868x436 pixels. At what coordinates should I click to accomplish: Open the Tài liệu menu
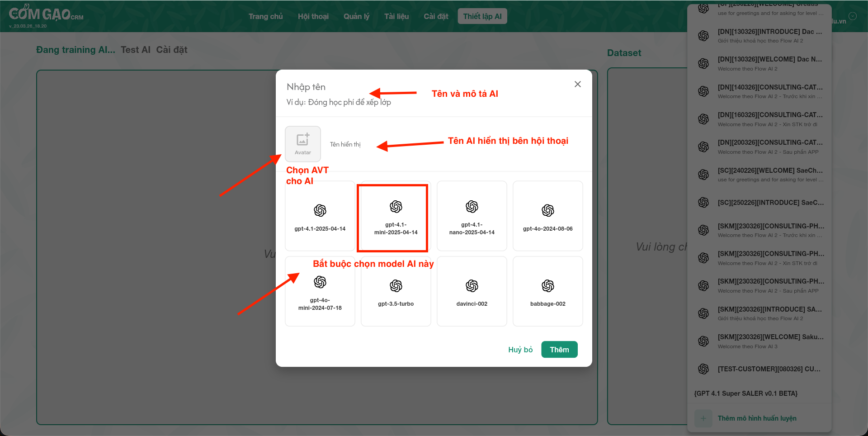click(396, 16)
